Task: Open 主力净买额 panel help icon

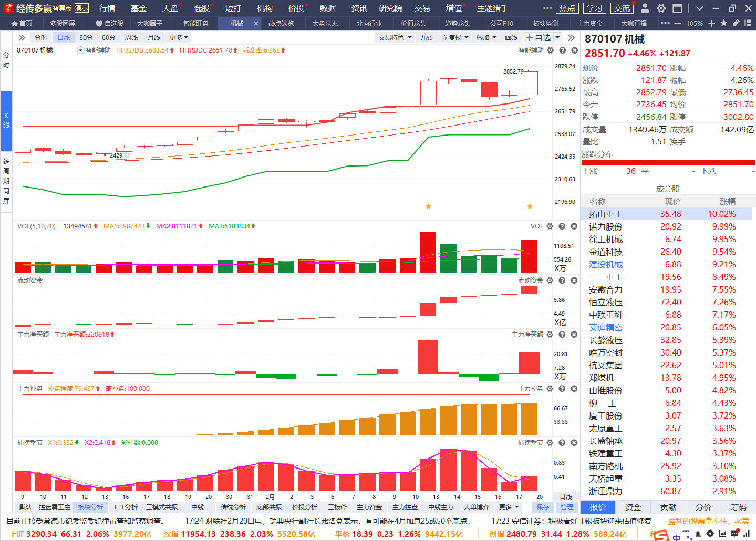Action: [562, 335]
